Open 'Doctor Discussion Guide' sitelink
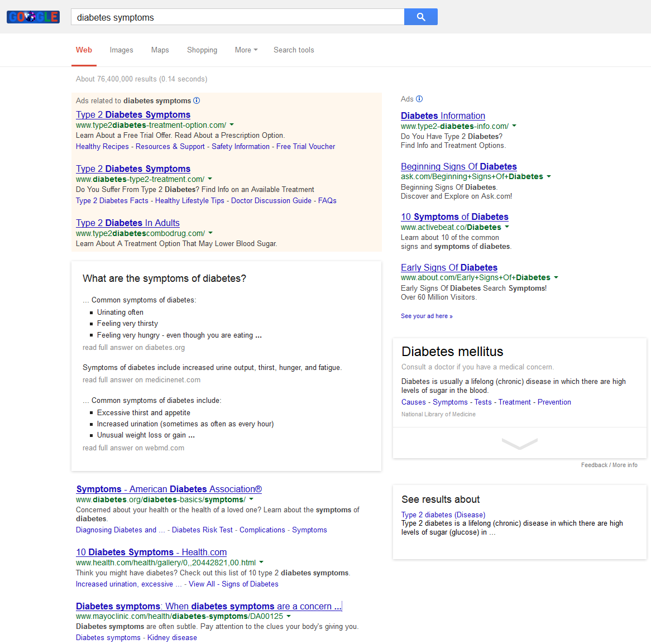651x644 pixels. point(271,201)
